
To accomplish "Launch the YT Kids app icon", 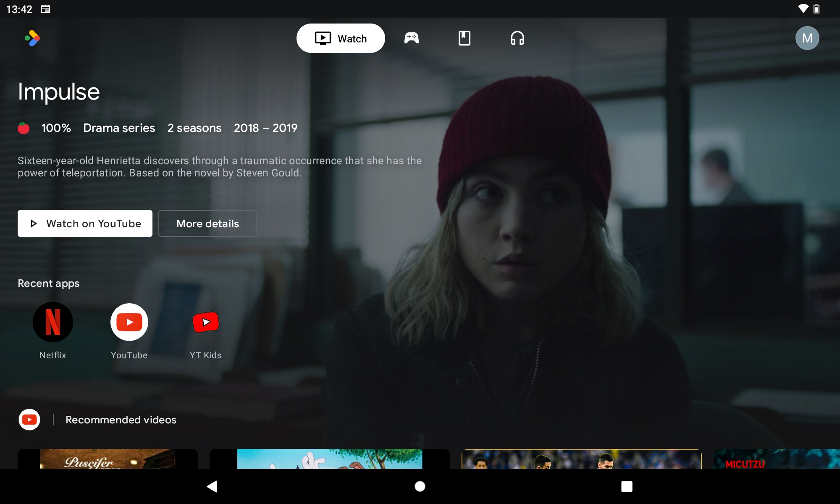I will 206,322.
